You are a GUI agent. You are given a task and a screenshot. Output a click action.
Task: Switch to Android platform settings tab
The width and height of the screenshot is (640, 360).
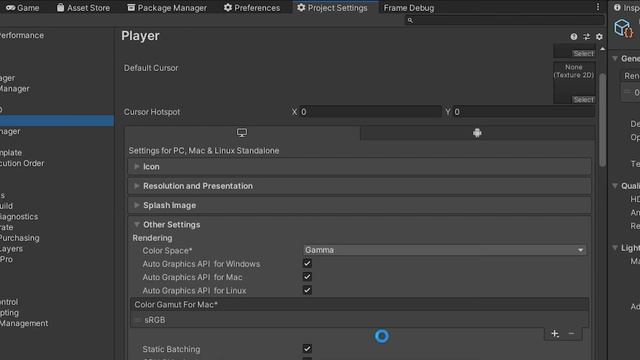(477, 133)
